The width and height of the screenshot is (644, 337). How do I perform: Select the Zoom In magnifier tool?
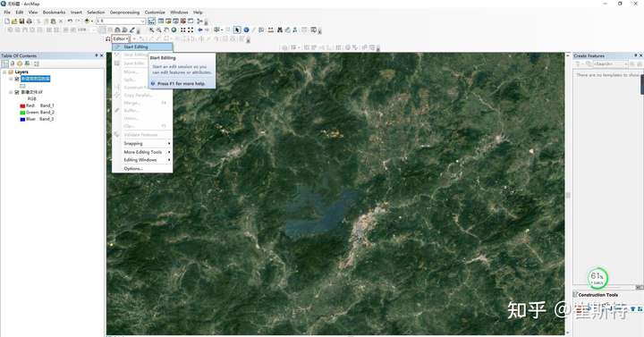click(151, 30)
